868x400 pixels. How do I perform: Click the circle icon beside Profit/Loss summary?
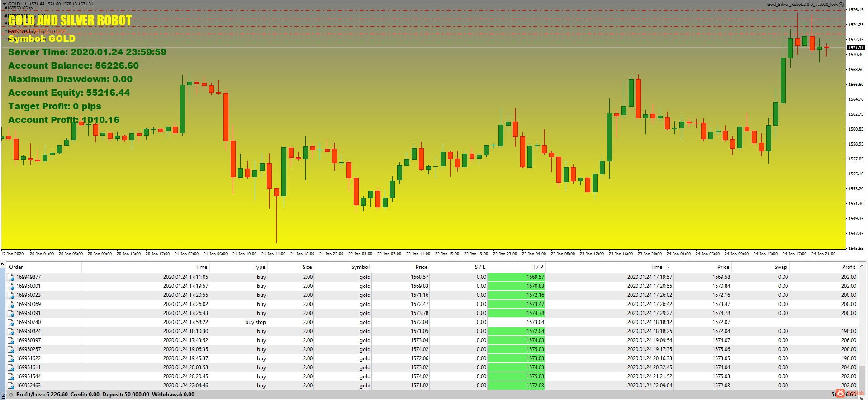click(x=11, y=395)
